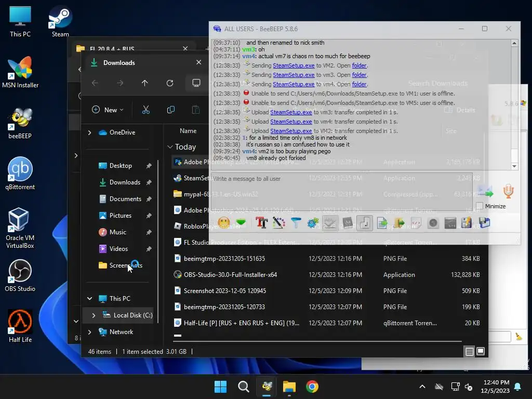Viewport: 532px width, 399px height.
Task: Open folder link on the vm3 sending line
Action: (x=360, y=75)
